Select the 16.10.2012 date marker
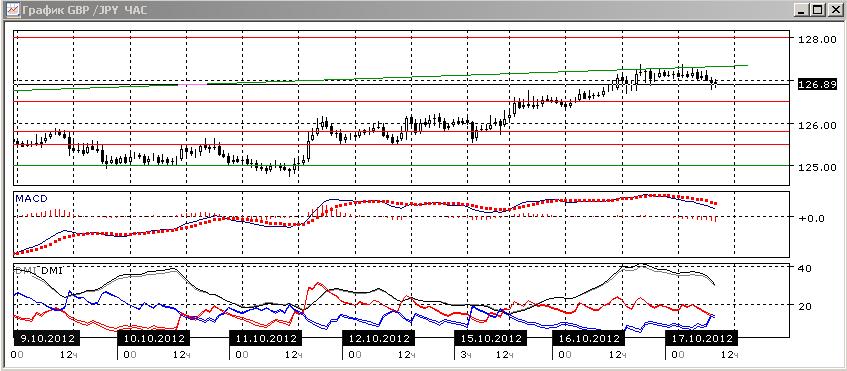 (588, 339)
